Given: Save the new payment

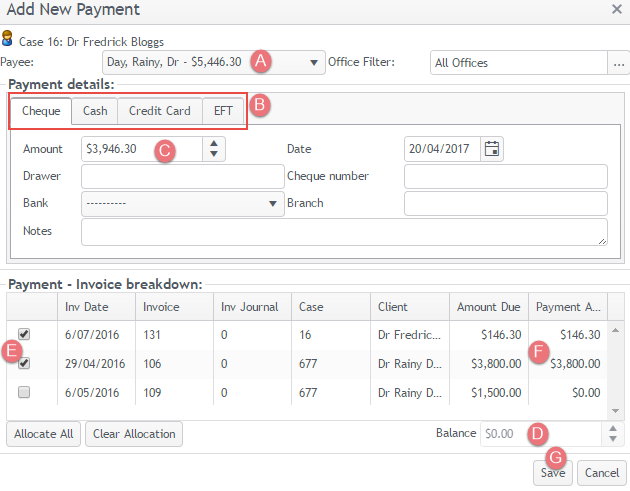Looking at the screenshot, I should coord(554,472).
